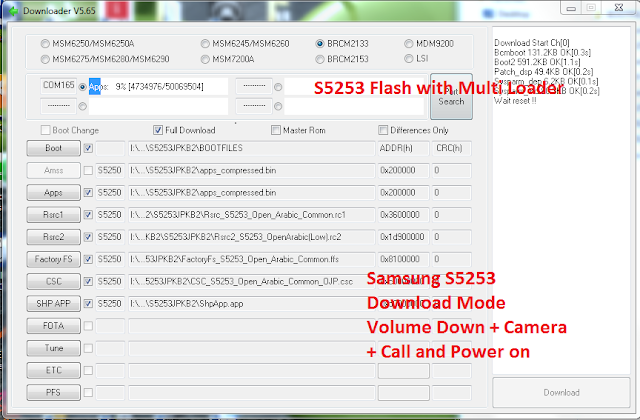This screenshot has height=420, width=640.
Task: Select the MSM7200A radio button
Action: pos(205,59)
